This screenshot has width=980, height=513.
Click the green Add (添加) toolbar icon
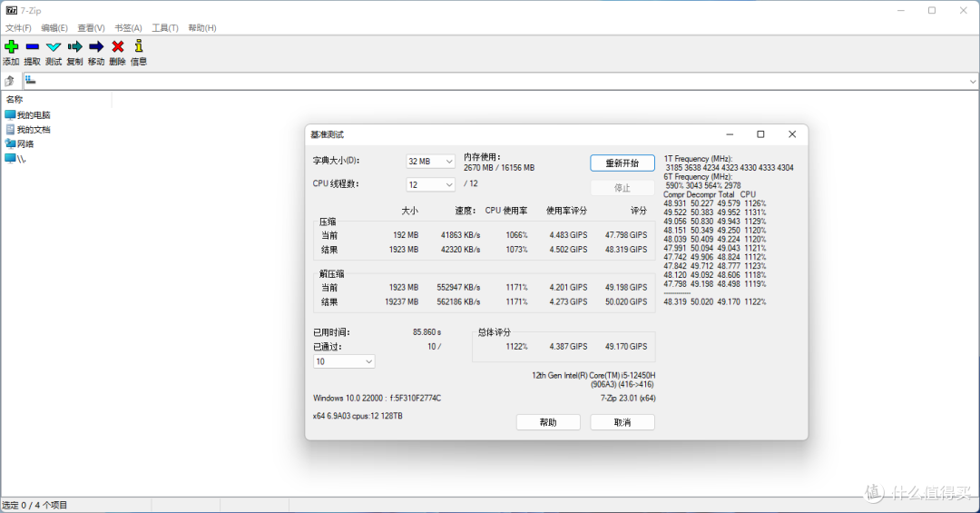click(x=11, y=46)
